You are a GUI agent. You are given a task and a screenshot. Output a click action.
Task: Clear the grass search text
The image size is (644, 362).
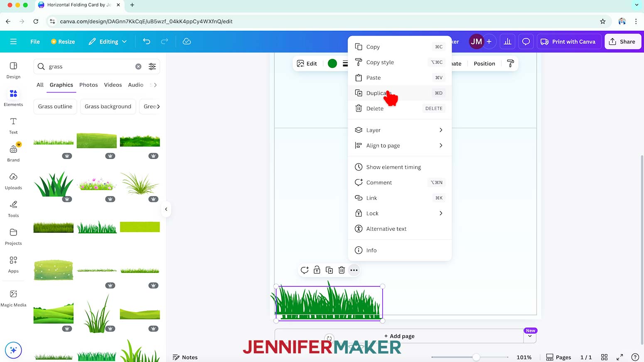click(138, 66)
